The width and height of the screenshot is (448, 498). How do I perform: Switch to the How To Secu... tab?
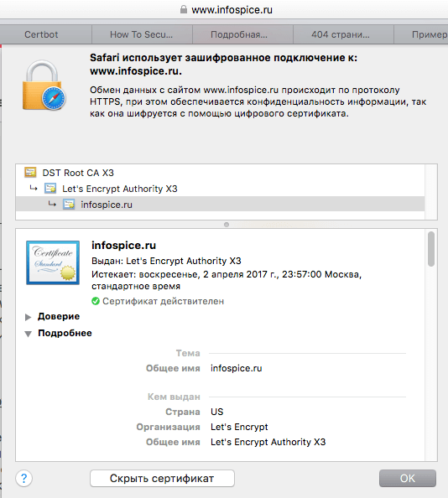142,34
